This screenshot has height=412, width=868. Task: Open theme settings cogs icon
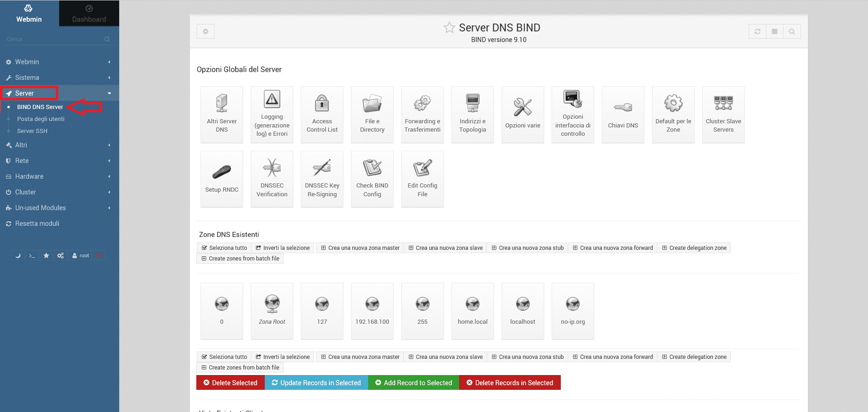click(61, 255)
